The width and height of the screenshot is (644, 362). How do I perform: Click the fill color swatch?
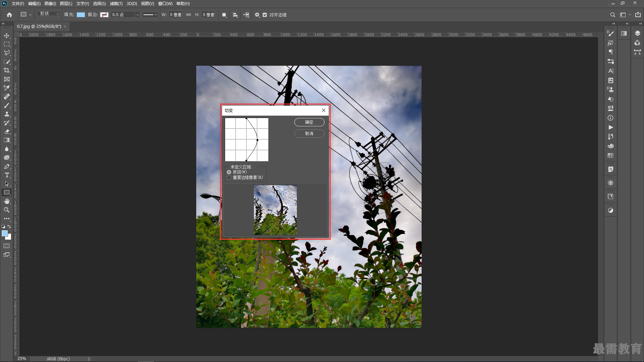coord(81,15)
